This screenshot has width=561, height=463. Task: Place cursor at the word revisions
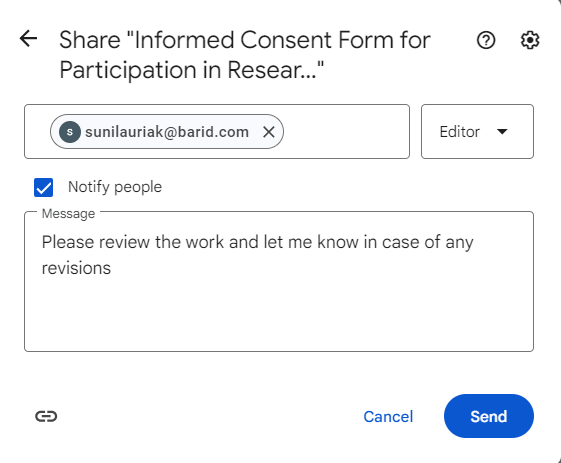pyautogui.click(x=76, y=268)
